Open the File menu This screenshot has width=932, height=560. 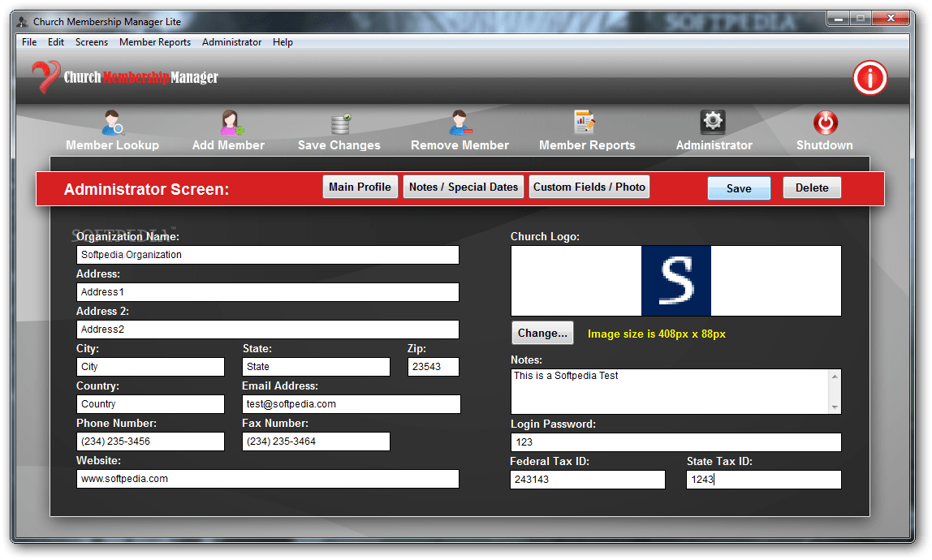(x=29, y=42)
